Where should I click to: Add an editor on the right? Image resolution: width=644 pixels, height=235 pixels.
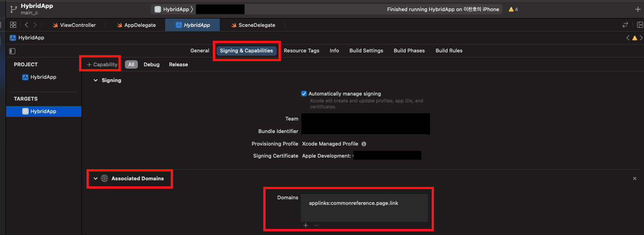(x=640, y=25)
